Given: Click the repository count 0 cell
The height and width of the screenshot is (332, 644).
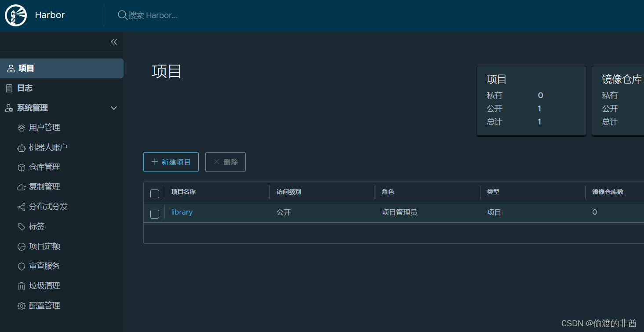Looking at the screenshot, I should 594,212.
